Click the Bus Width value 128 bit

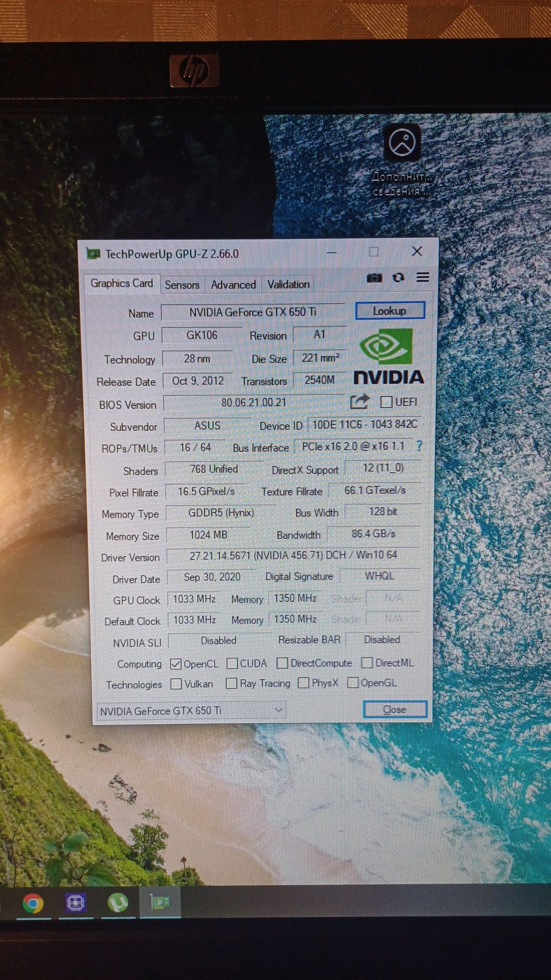383,512
